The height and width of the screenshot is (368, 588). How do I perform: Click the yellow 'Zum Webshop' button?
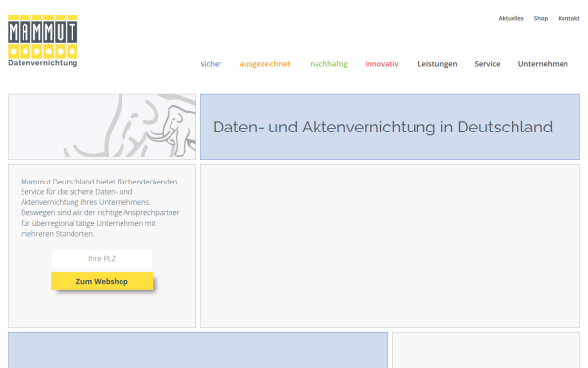click(102, 282)
